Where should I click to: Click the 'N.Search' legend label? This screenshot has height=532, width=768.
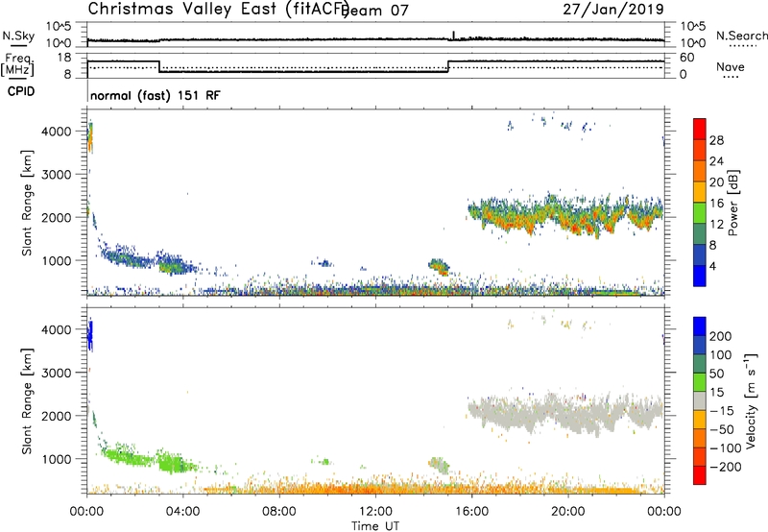(741, 36)
